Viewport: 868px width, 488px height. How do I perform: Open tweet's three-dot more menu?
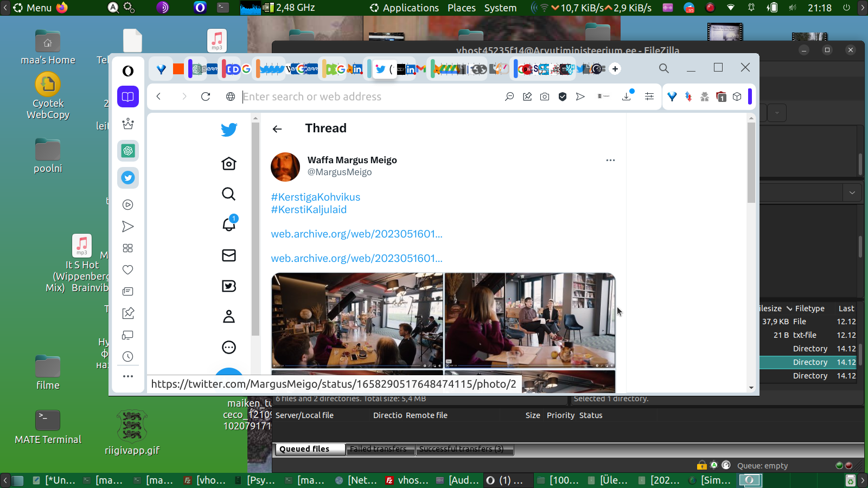(x=610, y=160)
